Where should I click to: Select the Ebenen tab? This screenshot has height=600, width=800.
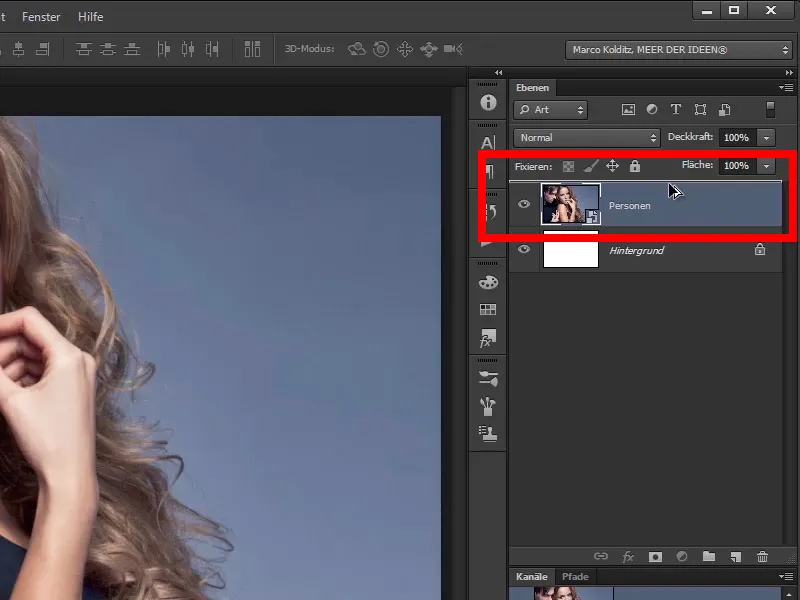(x=532, y=88)
